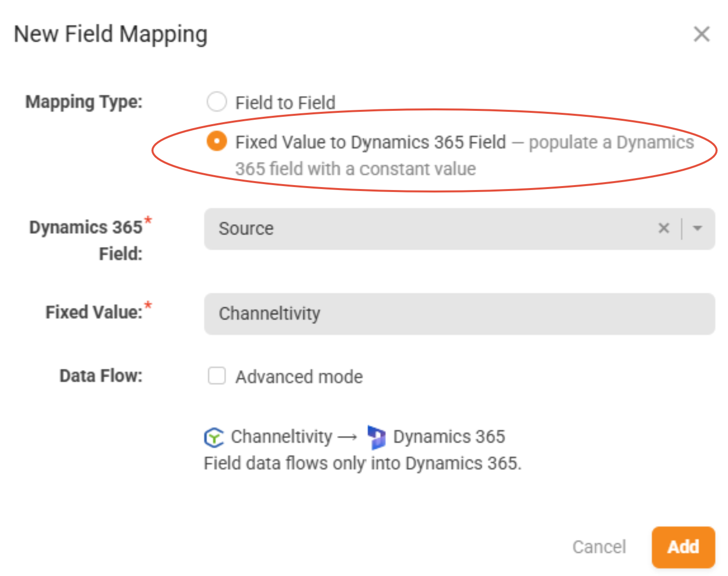Click the 'Data Flow:' label
The image size is (728, 576).
pyautogui.click(x=101, y=376)
